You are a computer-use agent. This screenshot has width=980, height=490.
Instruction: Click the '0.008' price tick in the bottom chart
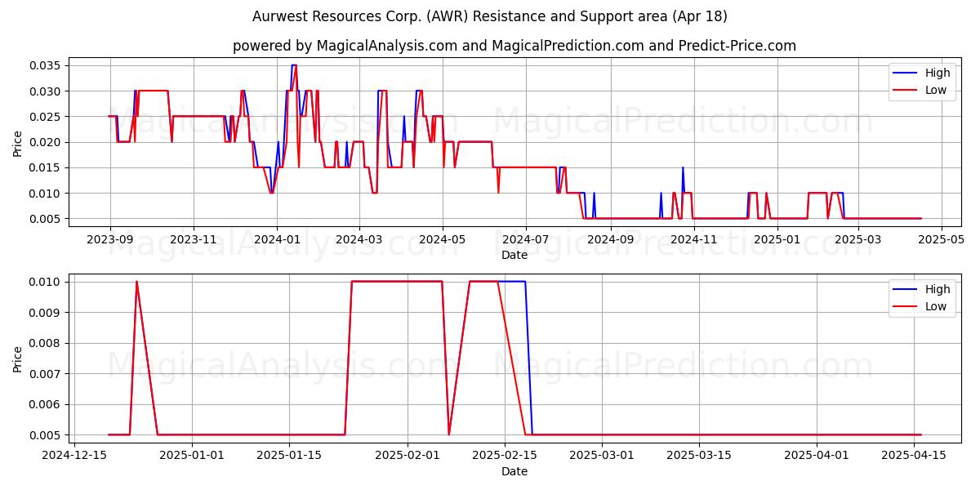pyautogui.click(x=47, y=343)
